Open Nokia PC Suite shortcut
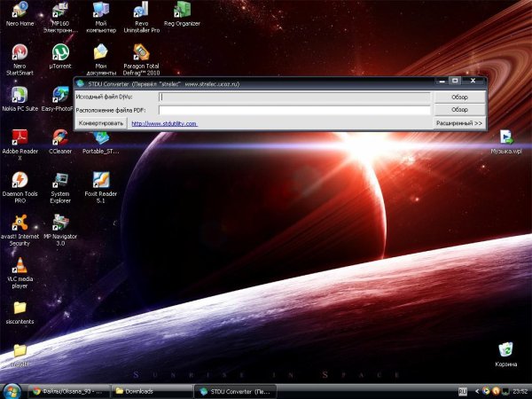 click(x=20, y=99)
